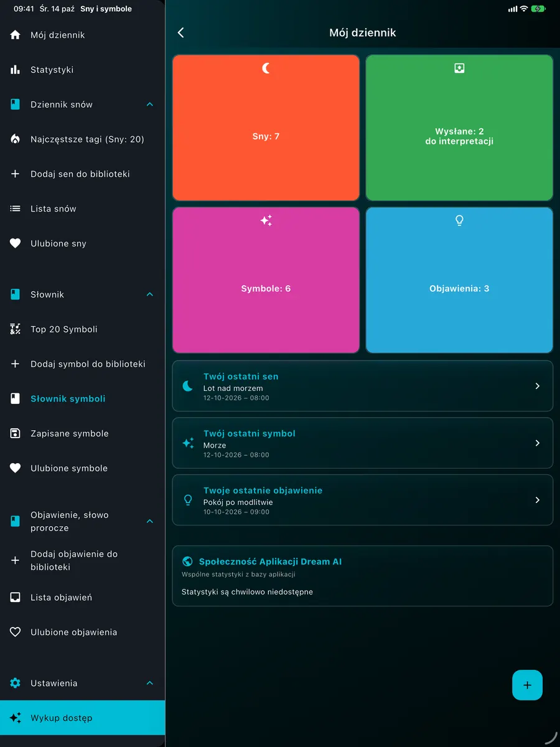Collapse the Ustawienia section chevron
The height and width of the screenshot is (747, 560).
[x=149, y=684]
